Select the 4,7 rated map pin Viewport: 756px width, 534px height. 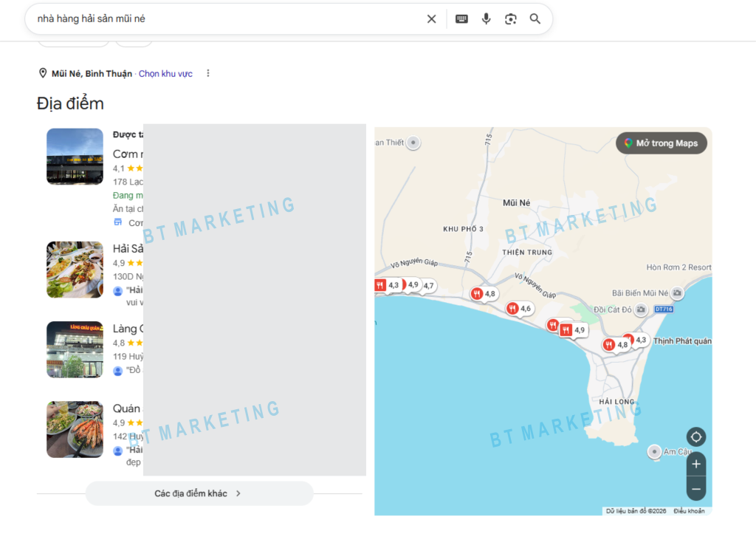[x=428, y=286]
